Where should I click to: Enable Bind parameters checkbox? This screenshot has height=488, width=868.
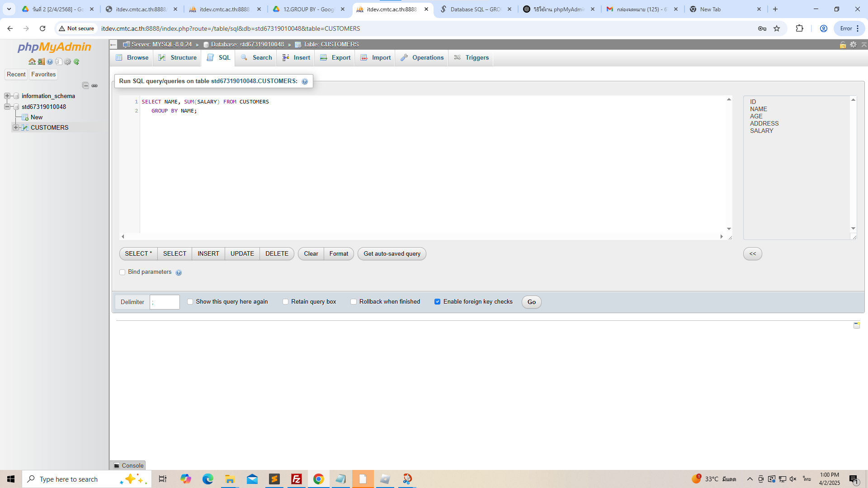click(x=122, y=272)
